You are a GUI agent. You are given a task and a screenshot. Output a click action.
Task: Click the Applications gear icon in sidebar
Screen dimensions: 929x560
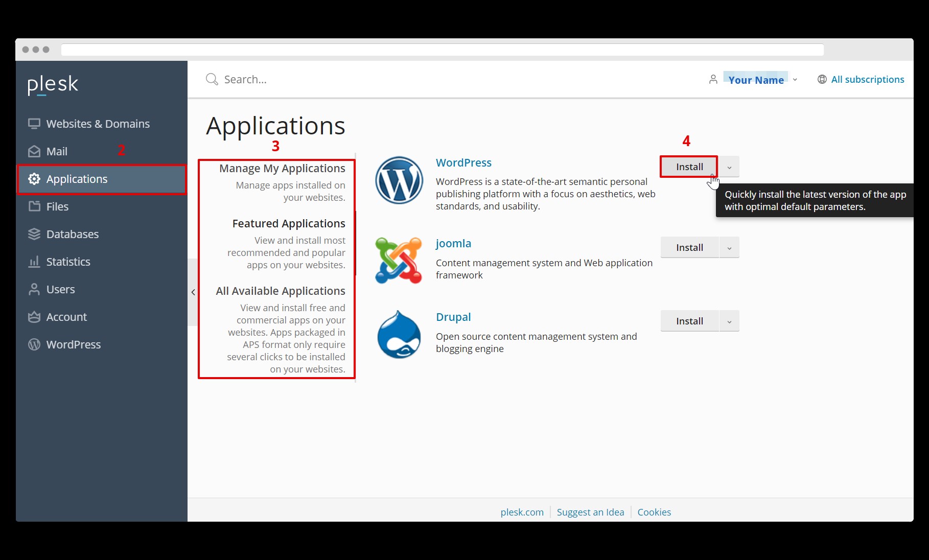34,179
